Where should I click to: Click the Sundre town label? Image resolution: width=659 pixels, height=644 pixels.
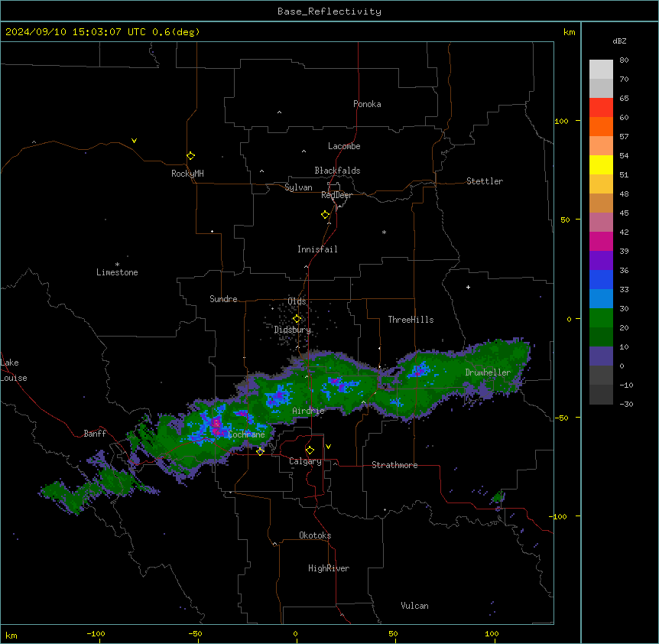click(x=223, y=299)
